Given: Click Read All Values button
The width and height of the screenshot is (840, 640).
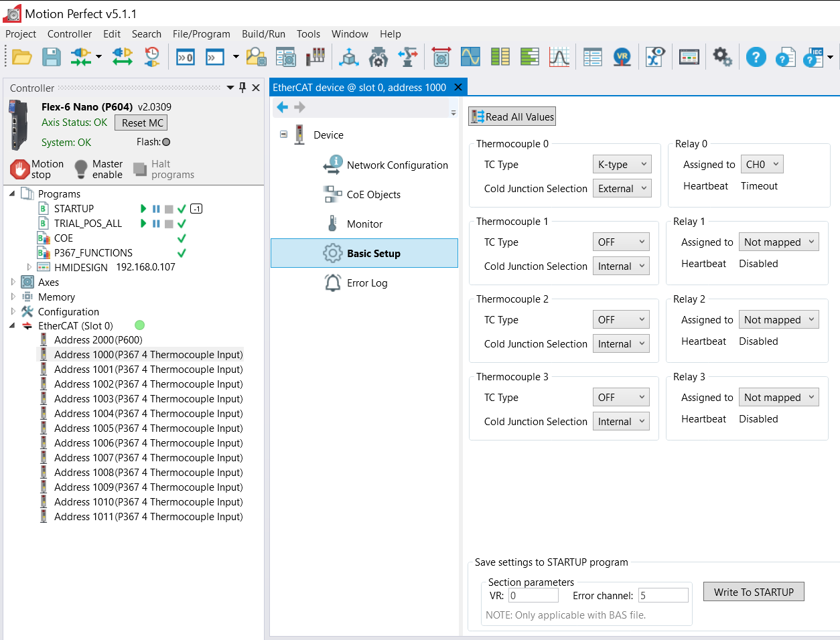Looking at the screenshot, I should coord(512,117).
